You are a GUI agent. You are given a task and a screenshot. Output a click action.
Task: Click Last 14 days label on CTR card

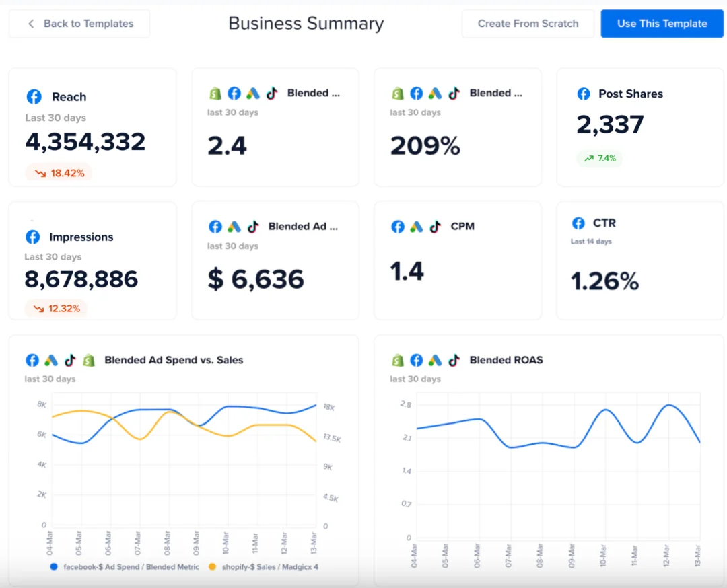pos(591,242)
